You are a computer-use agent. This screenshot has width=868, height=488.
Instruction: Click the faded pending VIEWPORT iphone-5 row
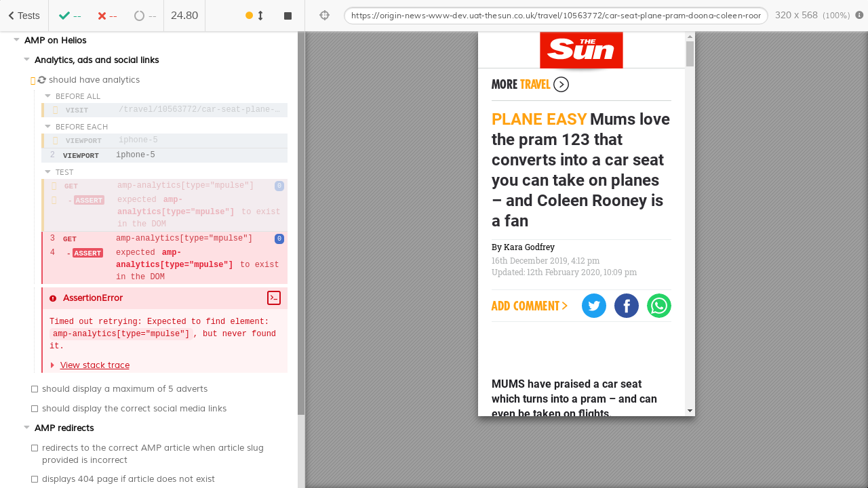(165, 141)
